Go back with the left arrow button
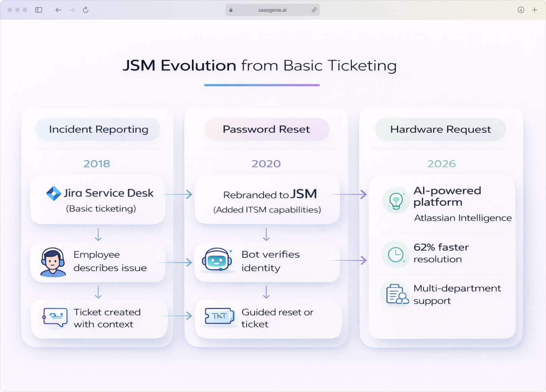 [58, 10]
